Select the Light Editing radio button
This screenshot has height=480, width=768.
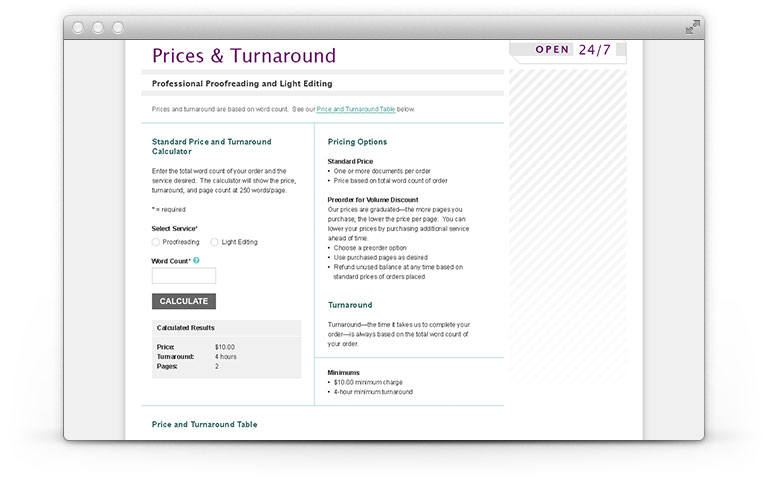[x=214, y=242]
